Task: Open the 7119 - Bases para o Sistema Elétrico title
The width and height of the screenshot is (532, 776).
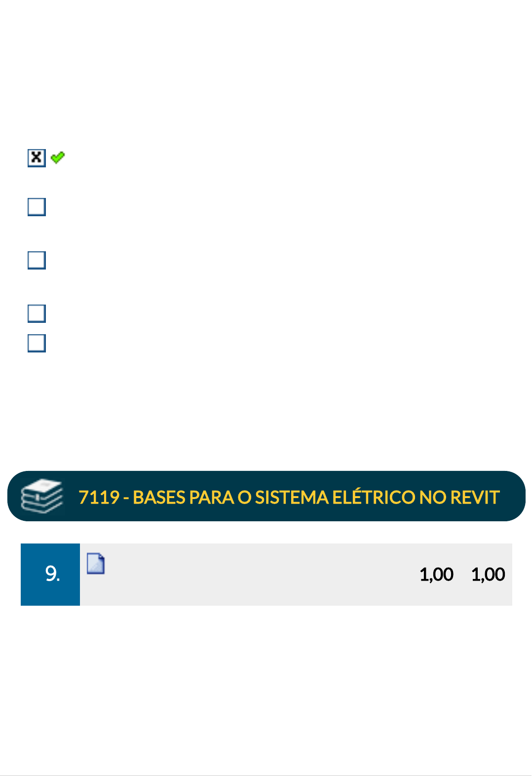Action: pos(289,497)
